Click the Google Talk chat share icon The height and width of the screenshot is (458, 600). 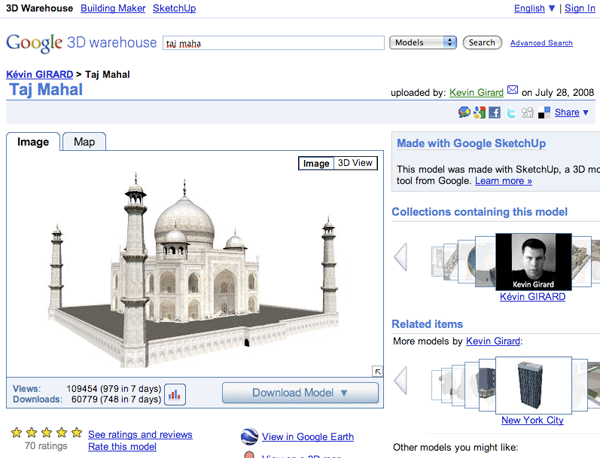pos(464,112)
